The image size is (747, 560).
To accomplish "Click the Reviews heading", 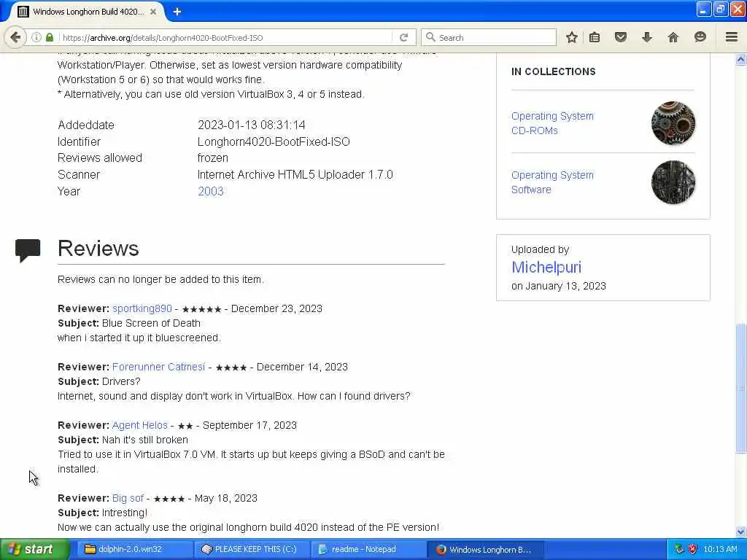I will pos(98,249).
